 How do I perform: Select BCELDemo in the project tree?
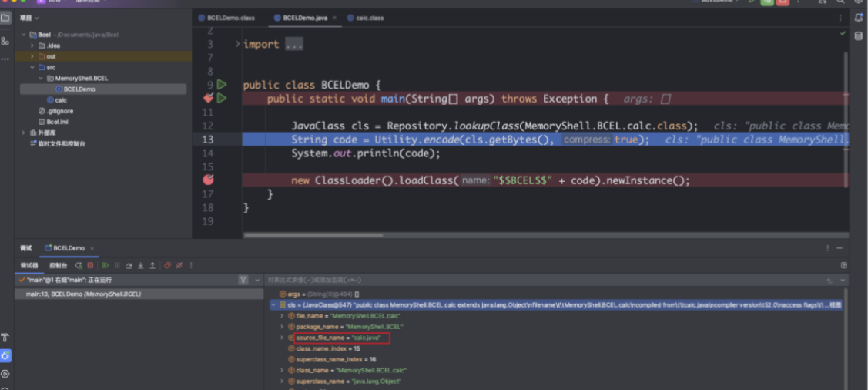[103, 89]
